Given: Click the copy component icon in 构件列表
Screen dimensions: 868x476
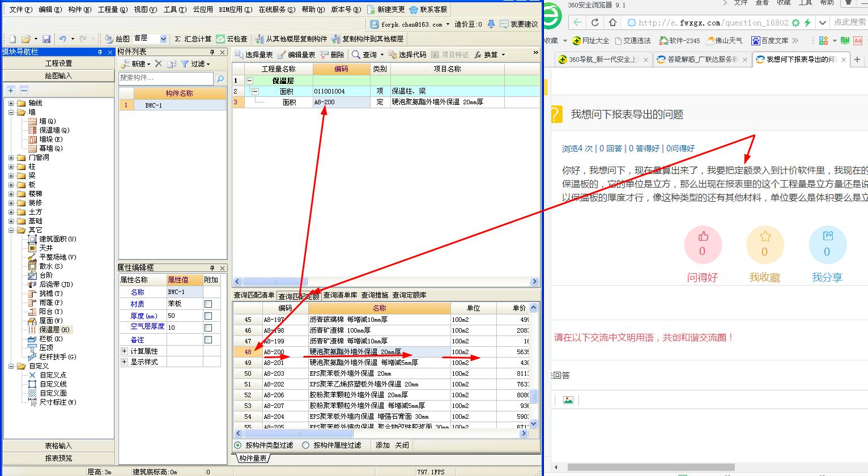Looking at the screenshot, I should tap(172, 64).
